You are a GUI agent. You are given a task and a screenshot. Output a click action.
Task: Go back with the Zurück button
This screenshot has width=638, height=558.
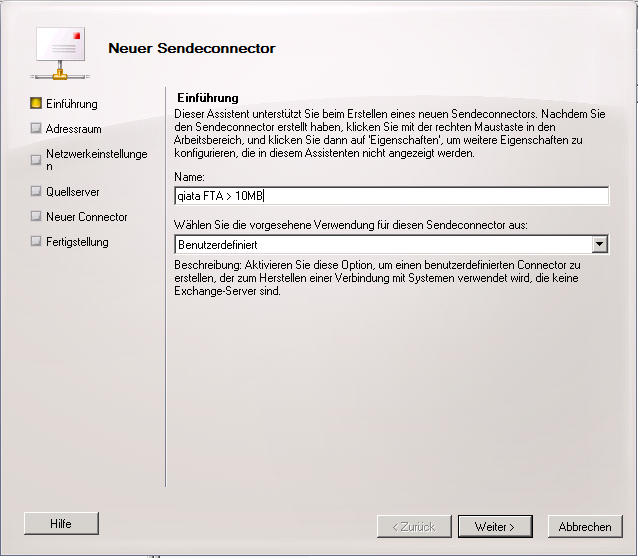(414, 527)
